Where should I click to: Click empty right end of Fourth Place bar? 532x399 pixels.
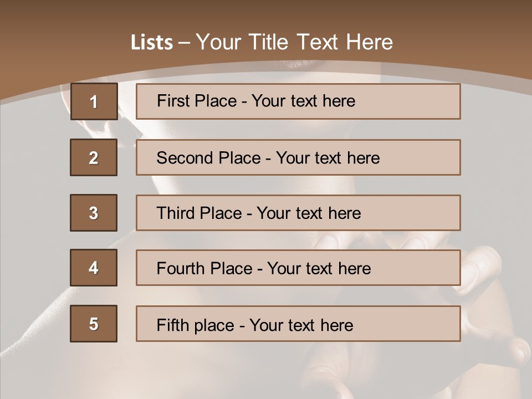424,268
